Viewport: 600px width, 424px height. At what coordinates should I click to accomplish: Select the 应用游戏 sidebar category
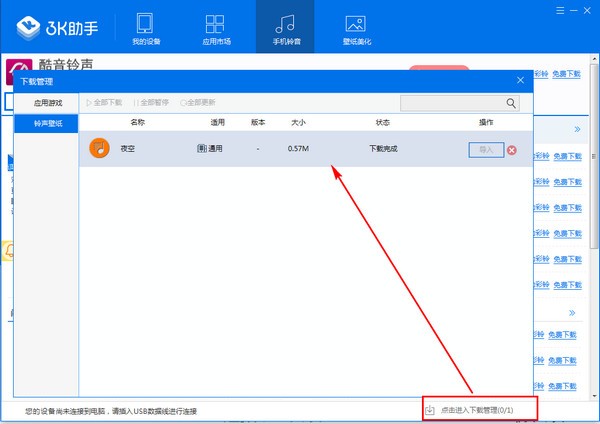(x=48, y=103)
